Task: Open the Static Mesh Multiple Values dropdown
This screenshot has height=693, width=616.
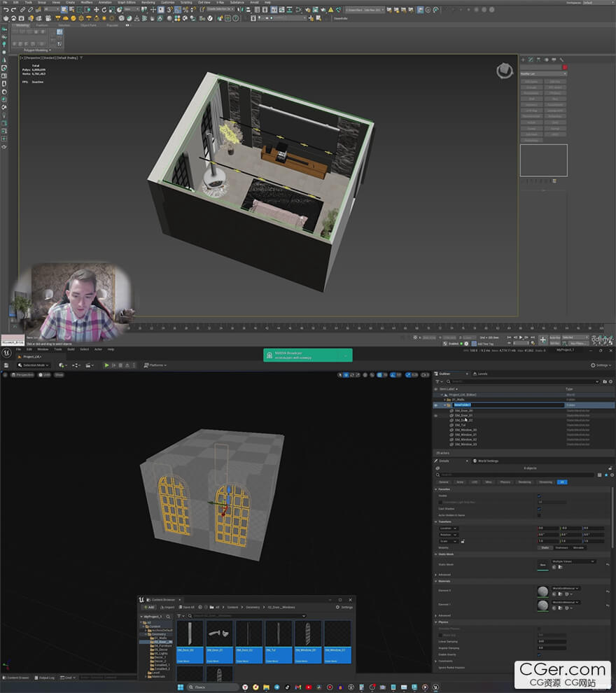Action: point(573,561)
